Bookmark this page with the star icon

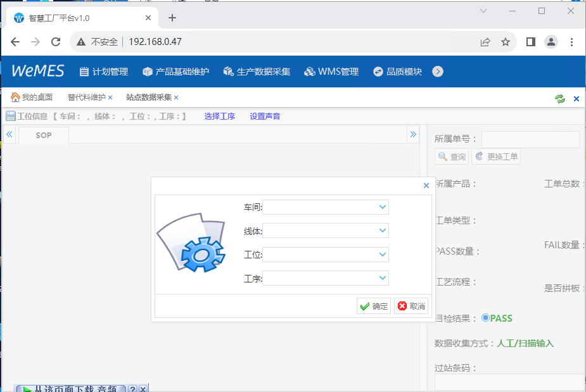(506, 42)
